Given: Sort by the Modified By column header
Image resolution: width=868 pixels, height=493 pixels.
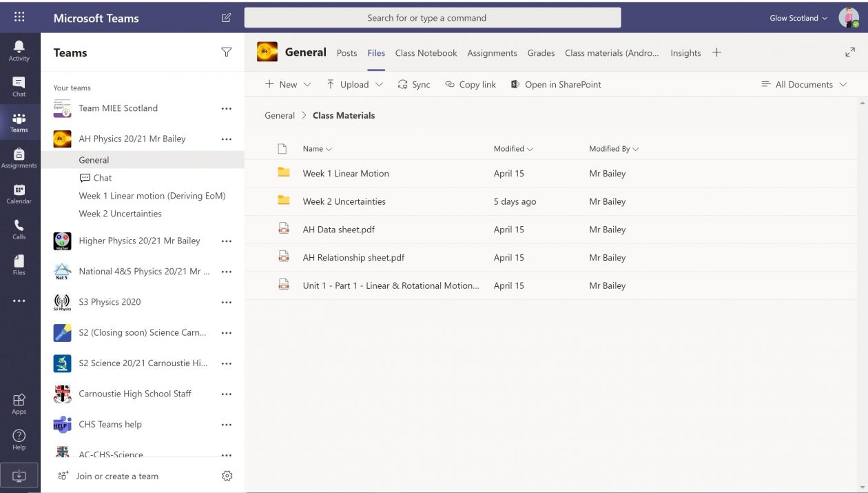Looking at the screenshot, I should 614,149.
